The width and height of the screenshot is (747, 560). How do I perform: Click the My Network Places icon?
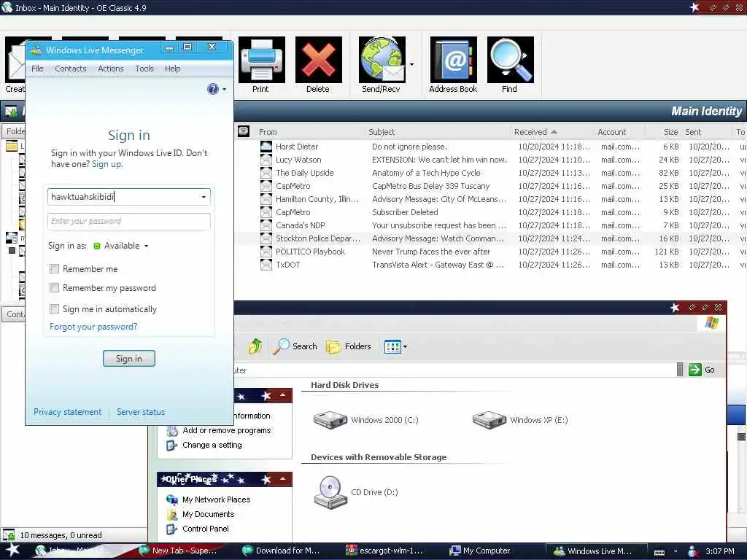click(172, 499)
